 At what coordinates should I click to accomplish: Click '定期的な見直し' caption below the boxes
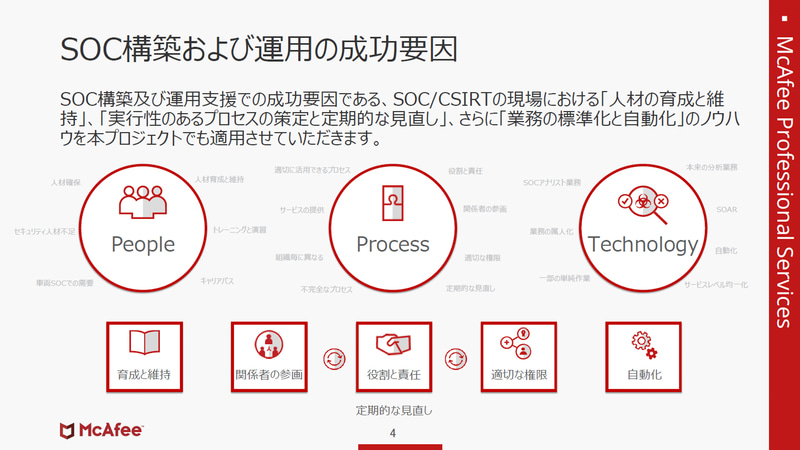click(394, 410)
